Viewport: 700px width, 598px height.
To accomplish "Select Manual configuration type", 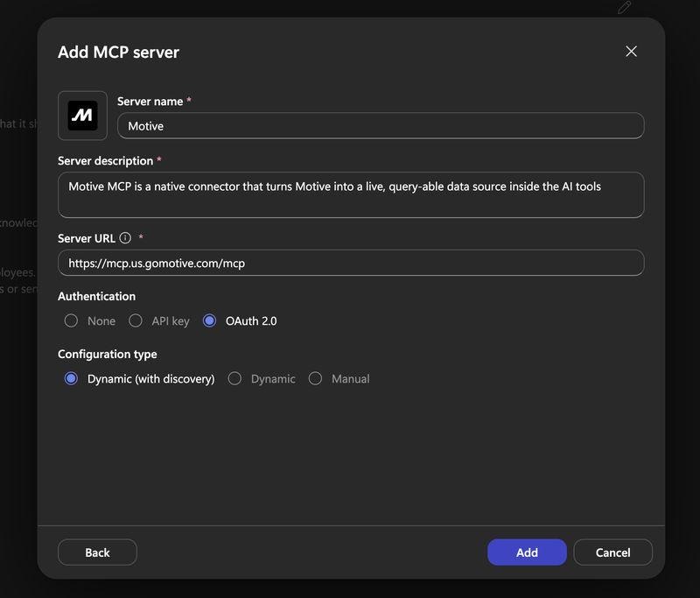I will 315,379.
